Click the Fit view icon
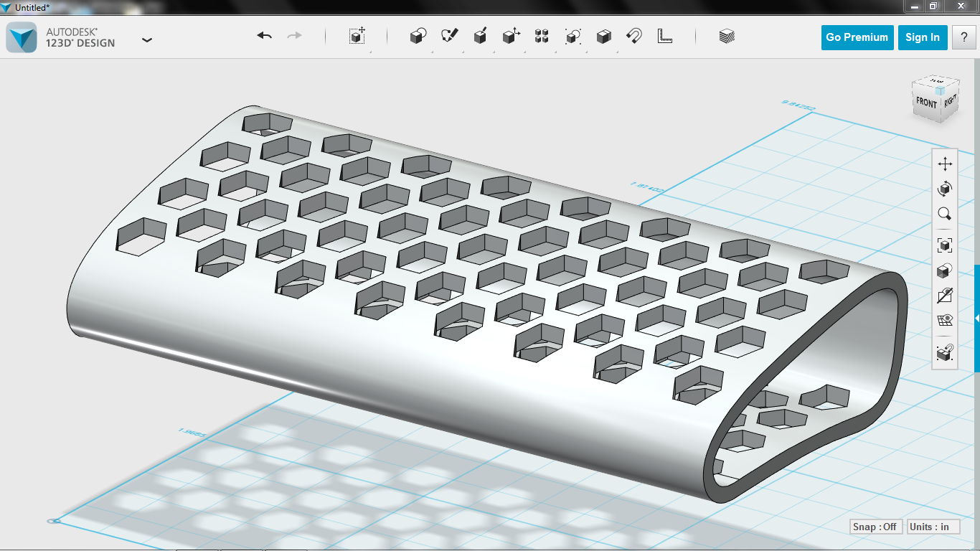 (x=945, y=245)
